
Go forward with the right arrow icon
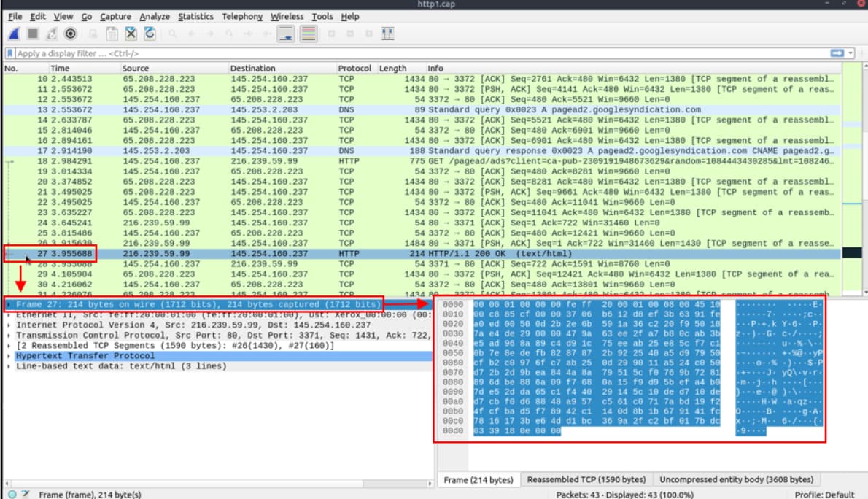pos(210,34)
